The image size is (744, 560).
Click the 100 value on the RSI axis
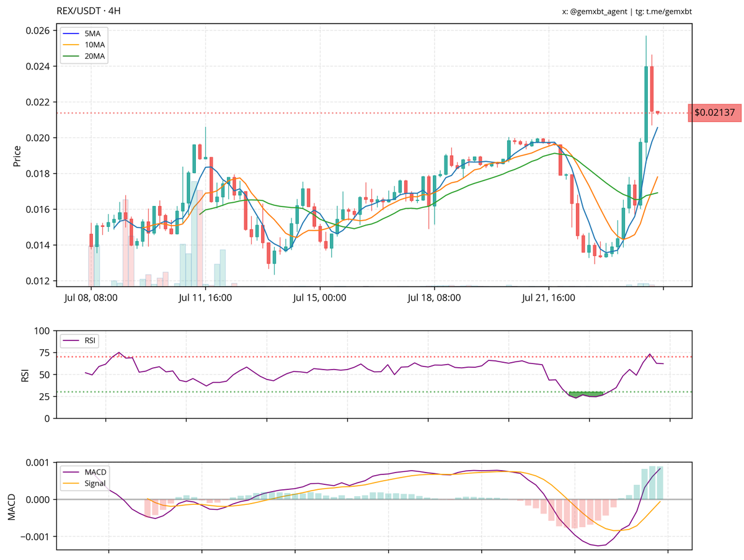pos(43,331)
